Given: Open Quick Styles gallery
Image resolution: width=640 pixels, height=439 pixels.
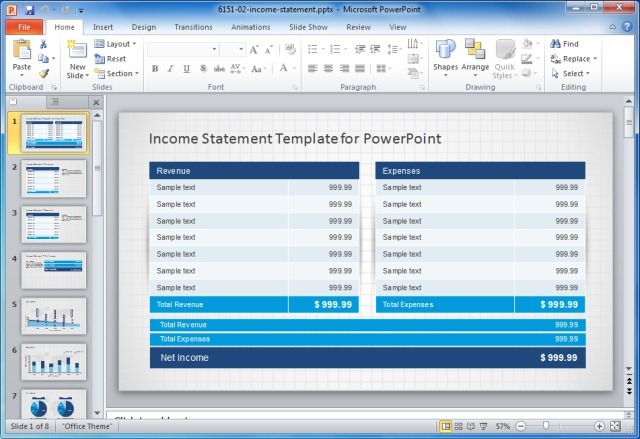Looking at the screenshot, I should pyautogui.click(x=505, y=59).
